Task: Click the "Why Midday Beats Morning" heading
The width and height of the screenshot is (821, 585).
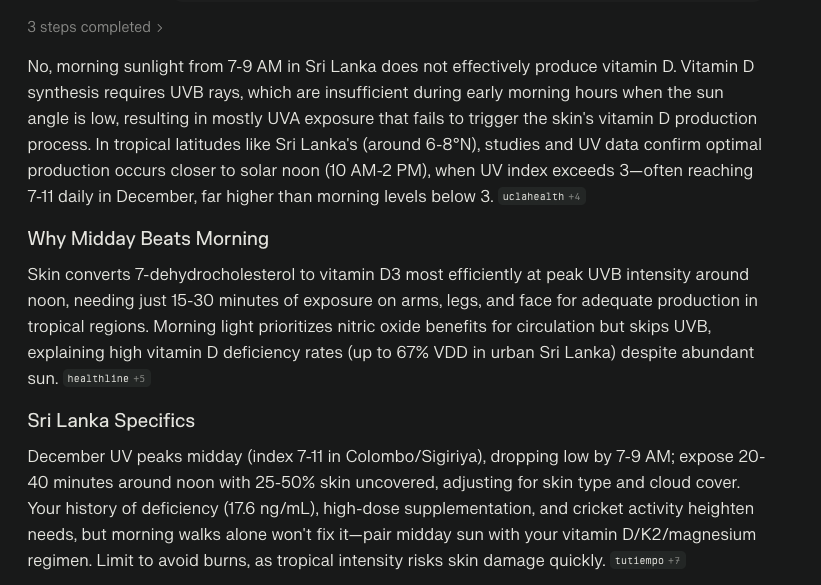Action: [x=148, y=239]
